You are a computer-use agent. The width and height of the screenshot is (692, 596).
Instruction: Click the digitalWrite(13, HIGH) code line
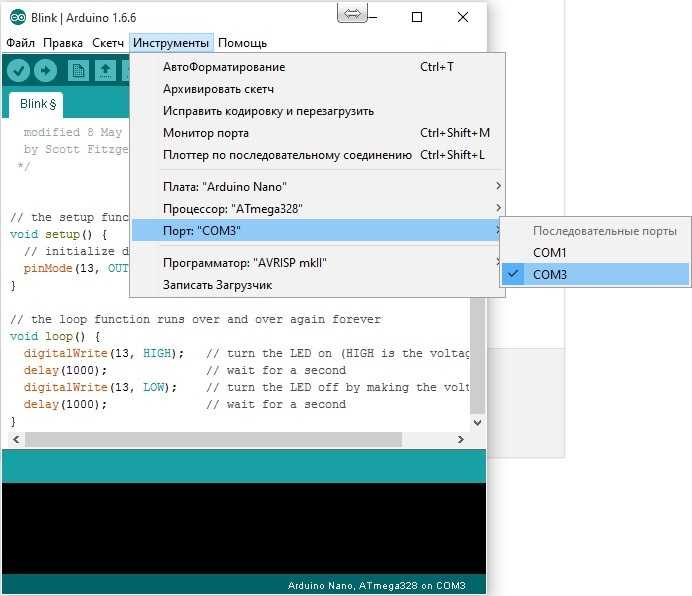click(x=103, y=353)
